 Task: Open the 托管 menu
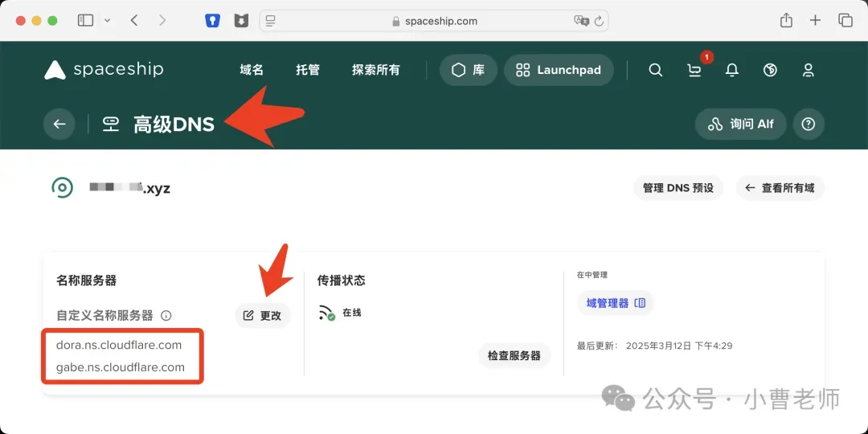(x=308, y=70)
